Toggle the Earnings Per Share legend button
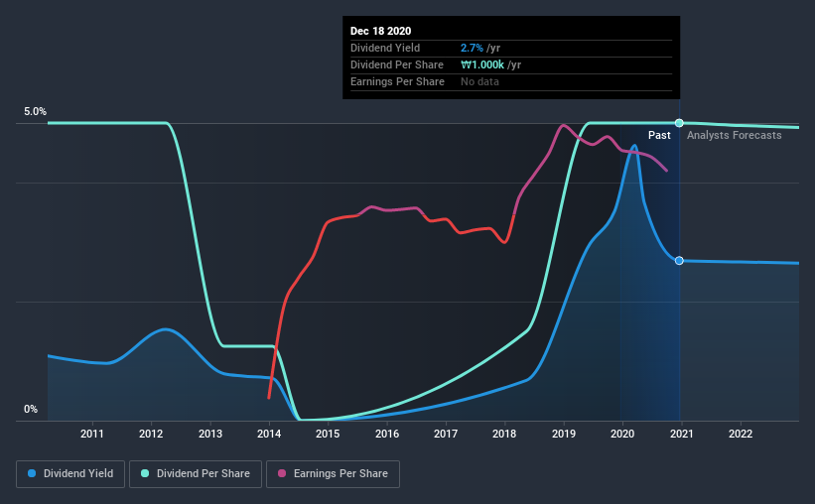This screenshot has width=815, height=504. click(333, 474)
